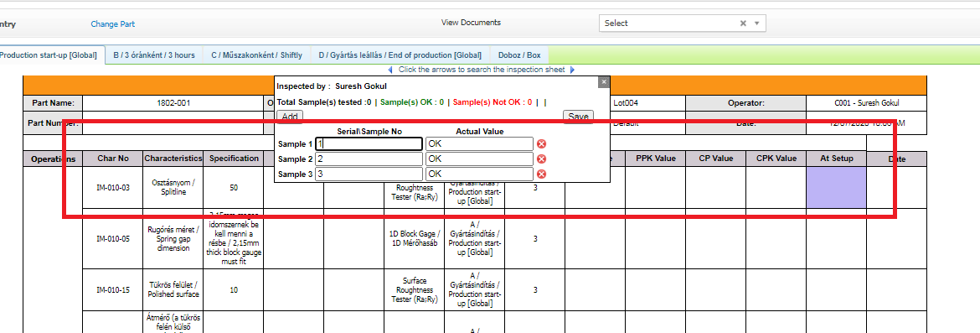
Task: Delete Sample 2 row with red X
Action: (x=542, y=159)
